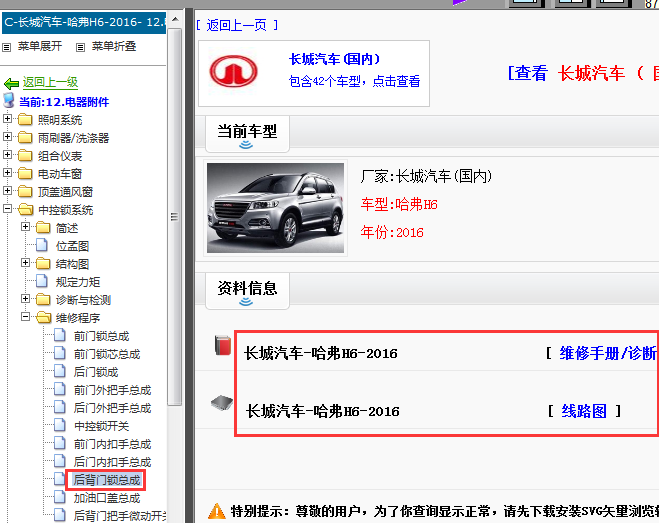Click the document icon for 后门锁成
The width and height of the screenshot is (659, 523).
pyautogui.click(x=60, y=371)
